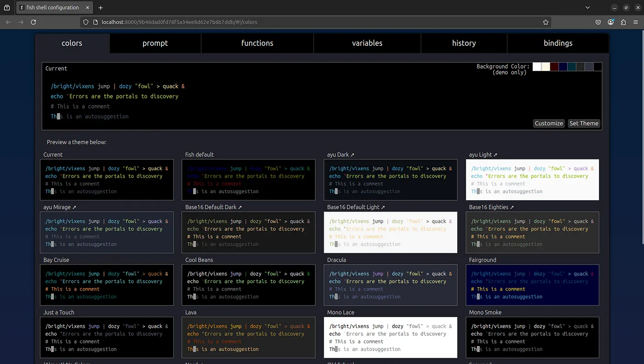This screenshot has width=644, height=364.
Task: Preview the Bay Cruise theme
Action: point(107,285)
